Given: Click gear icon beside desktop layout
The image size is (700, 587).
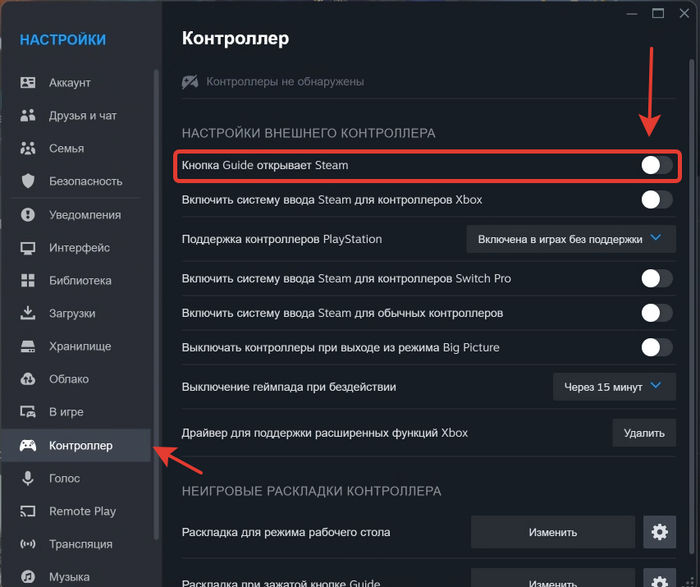Looking at the screenshot, I should pos(659,532).
